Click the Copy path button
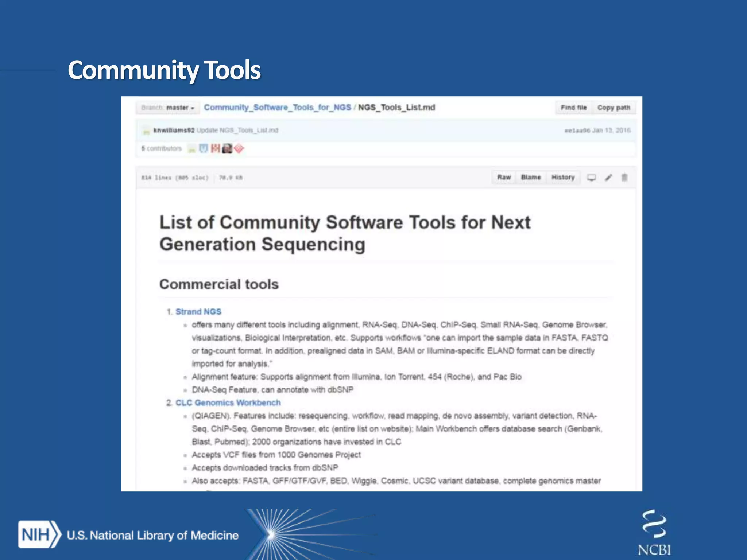The height and width of the screenshot is (560, 747). coord(614,108)
